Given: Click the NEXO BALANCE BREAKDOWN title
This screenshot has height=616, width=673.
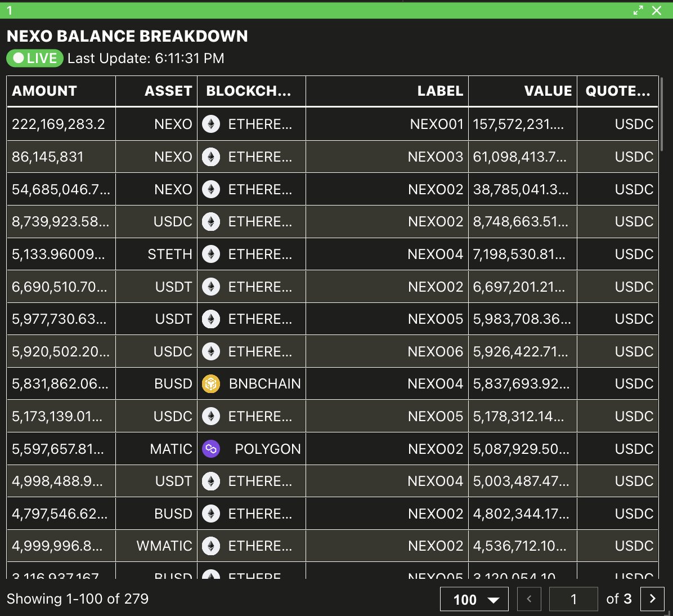Looking at the screenshot, I should (x=128, y=36).
